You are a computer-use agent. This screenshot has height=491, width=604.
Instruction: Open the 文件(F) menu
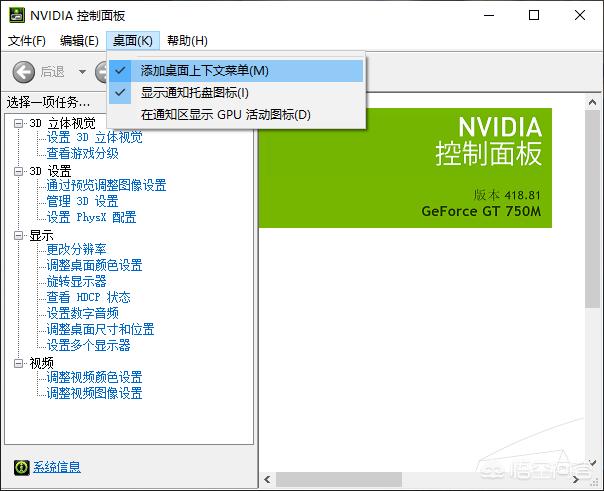[27, 40]
